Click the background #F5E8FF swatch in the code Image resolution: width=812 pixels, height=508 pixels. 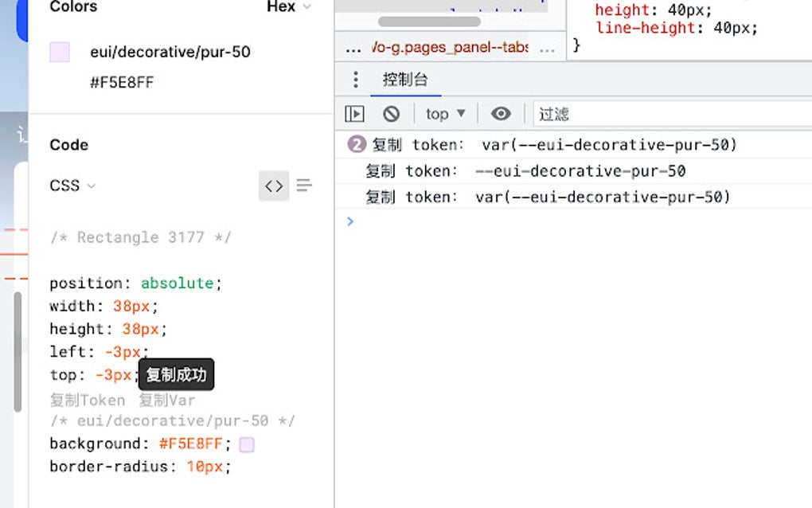pyautogui.click(x=246, y=444)
